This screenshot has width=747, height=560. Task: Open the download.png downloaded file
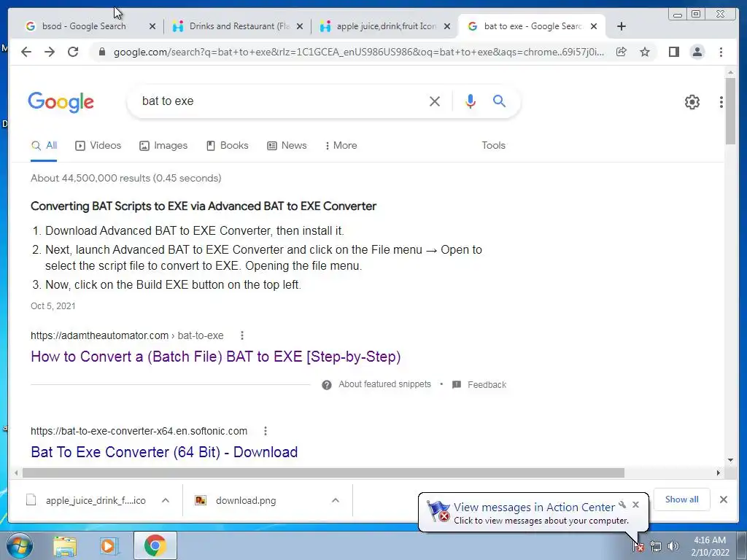pyautogui.click(x=245, y=500)
